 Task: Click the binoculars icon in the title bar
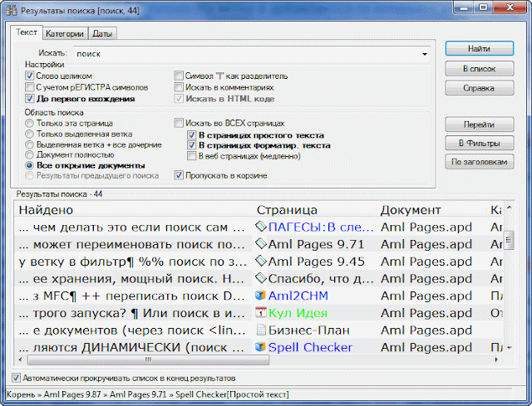click(12, 11)
